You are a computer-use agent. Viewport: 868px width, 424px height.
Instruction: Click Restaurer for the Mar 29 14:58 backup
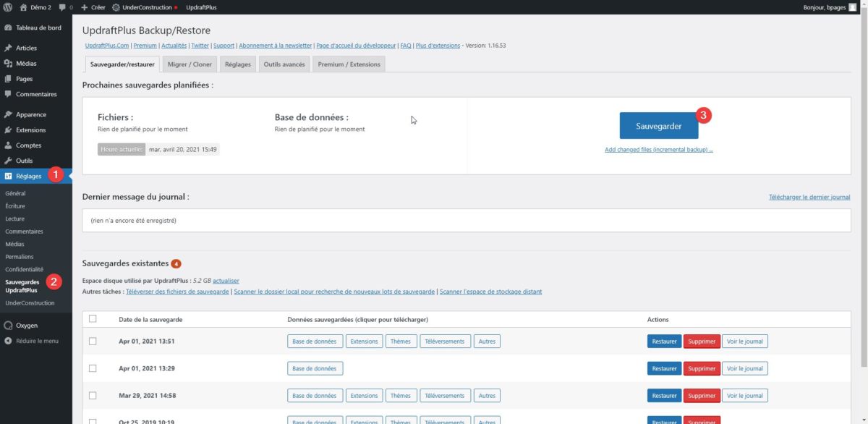[664, 396]
